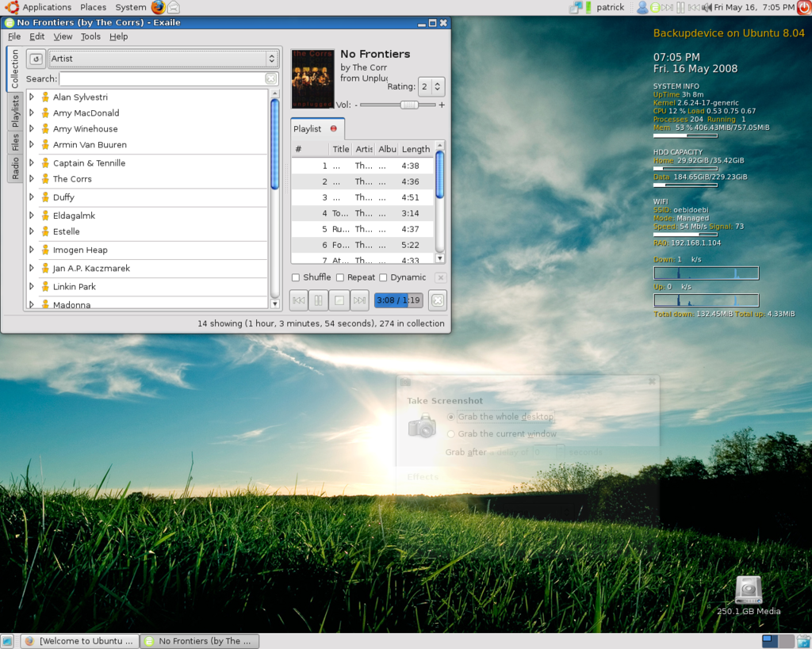The width and height of the screenshot is (812, 649).
Task: Open the Tools menu
Action: (x=90, y=36)
